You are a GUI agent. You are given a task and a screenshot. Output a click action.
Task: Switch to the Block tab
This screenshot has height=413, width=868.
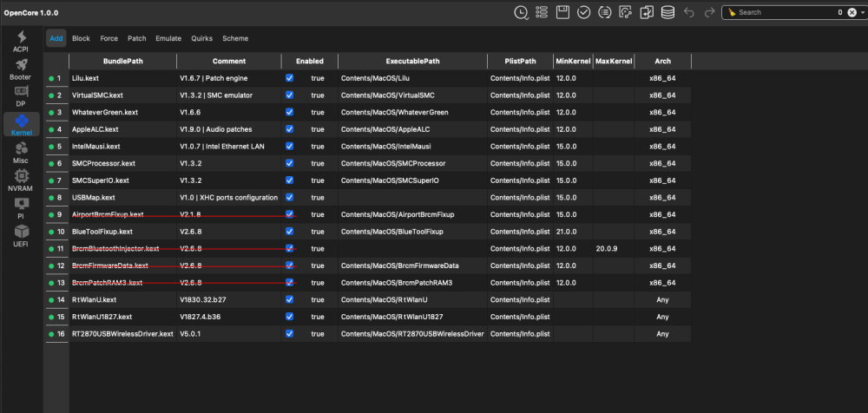pyautogui.click(x=81, y=38)
